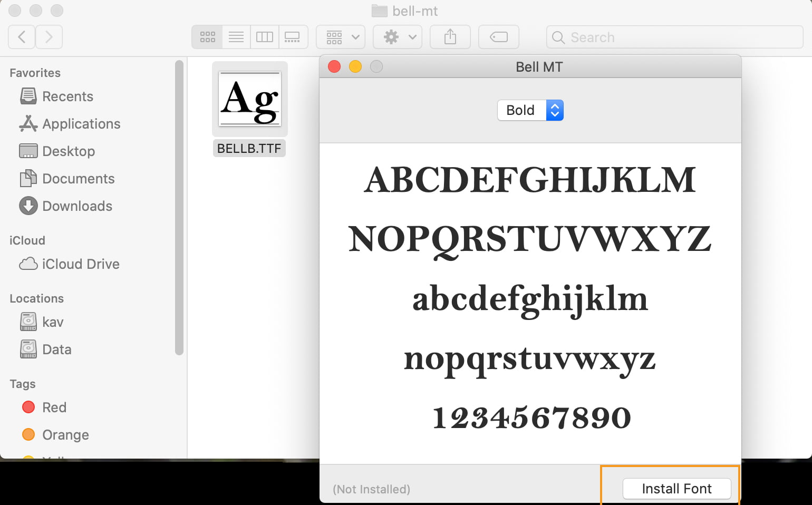Switch Finder to gallery view

tap(293, 37)
